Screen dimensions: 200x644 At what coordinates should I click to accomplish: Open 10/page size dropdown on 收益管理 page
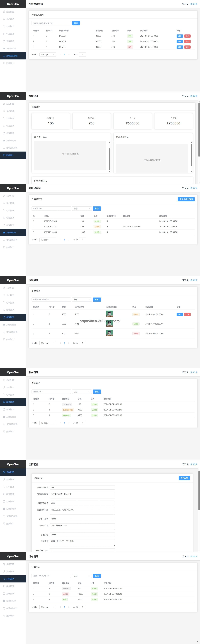coord(48,423)
